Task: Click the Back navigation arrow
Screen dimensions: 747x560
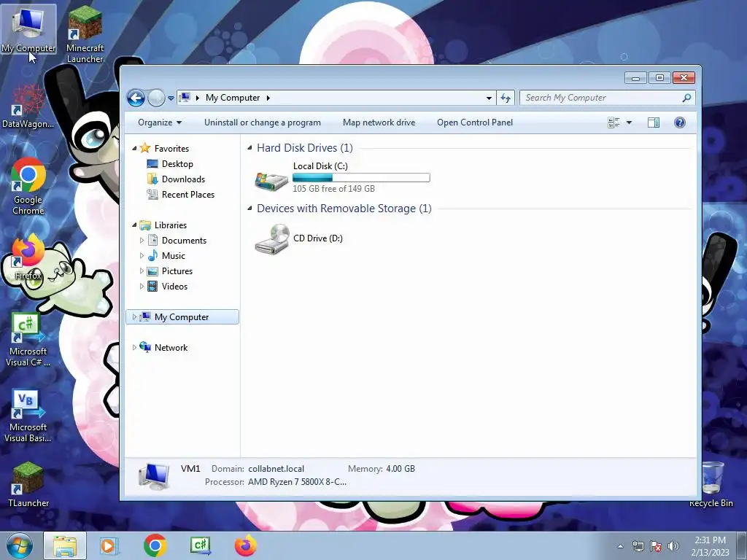Action: tap(136, 98)
